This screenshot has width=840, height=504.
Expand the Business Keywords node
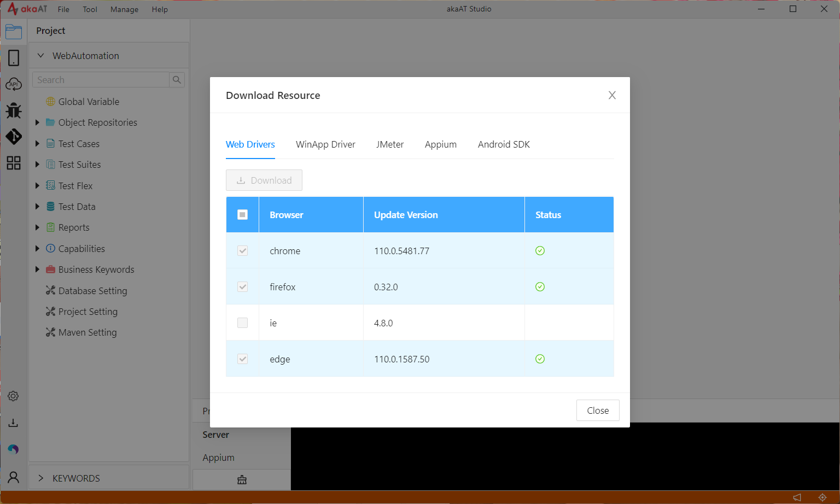[x=37, y=269]
